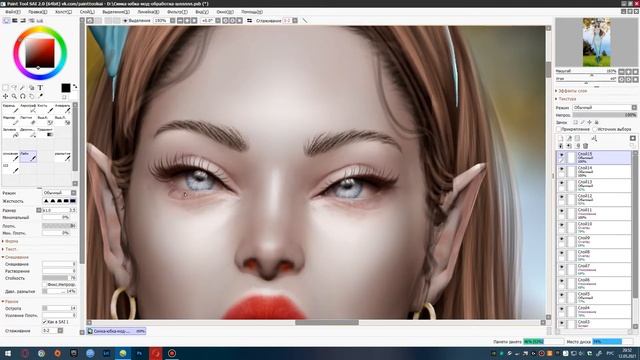Hide layer Слой14 with its eye icon

coord(562,169)
